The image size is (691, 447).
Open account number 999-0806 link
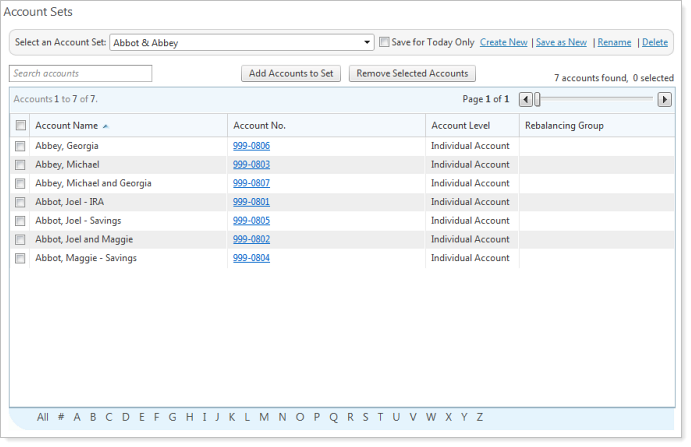[x=251, y=146]
